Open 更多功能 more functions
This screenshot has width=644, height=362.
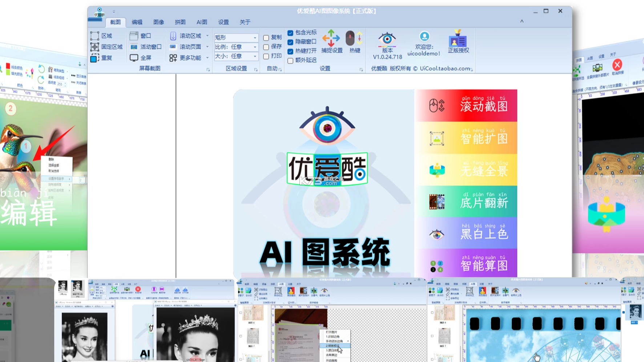[185, 58]
